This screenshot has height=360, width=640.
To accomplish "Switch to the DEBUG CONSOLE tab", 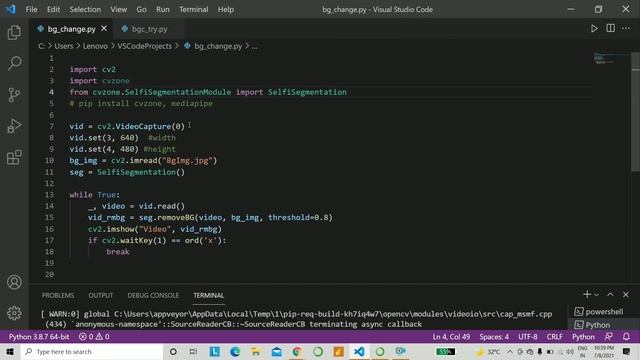I will [x=153, y=295].
